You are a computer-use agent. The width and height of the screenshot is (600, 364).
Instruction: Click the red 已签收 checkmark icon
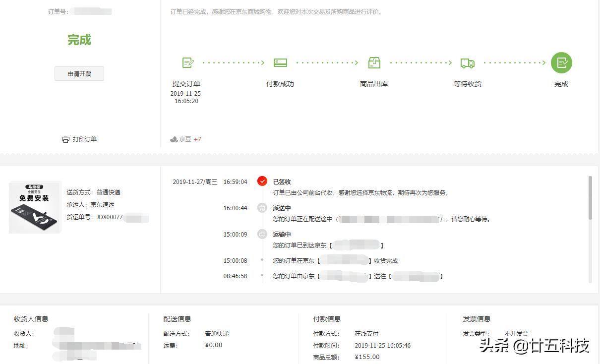(262, 181)
